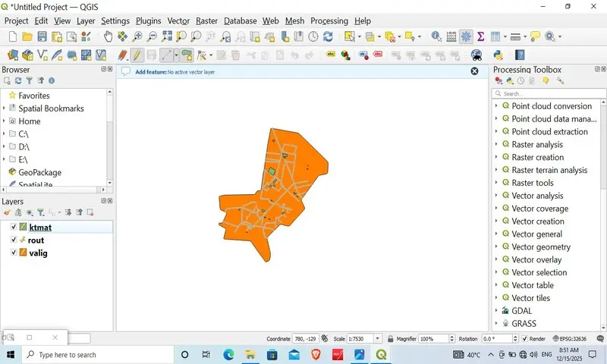Viewport: 607px width, 364px height.
Task: Click the Processing Toolbox search field
Action: pos(549,93)
